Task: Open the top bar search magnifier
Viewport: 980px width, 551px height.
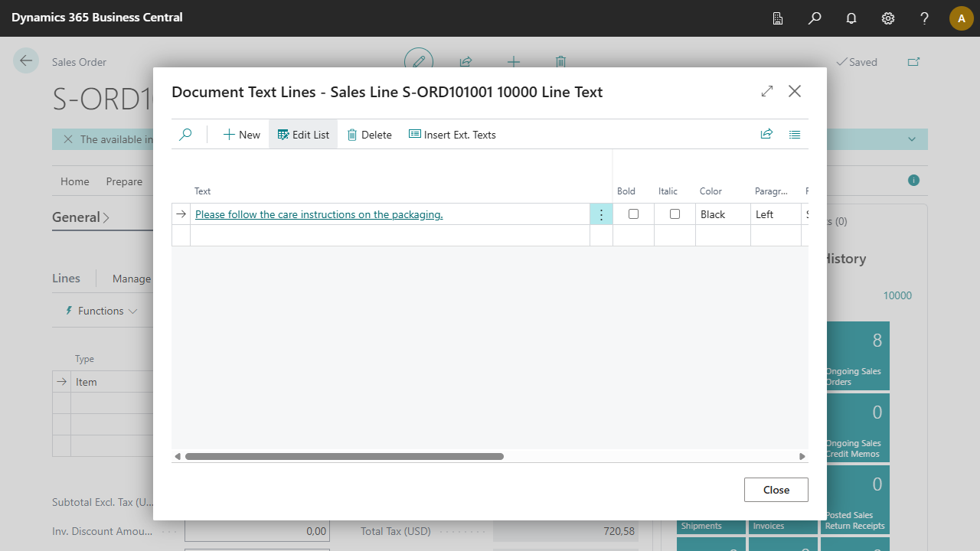Action: (815, 18)
